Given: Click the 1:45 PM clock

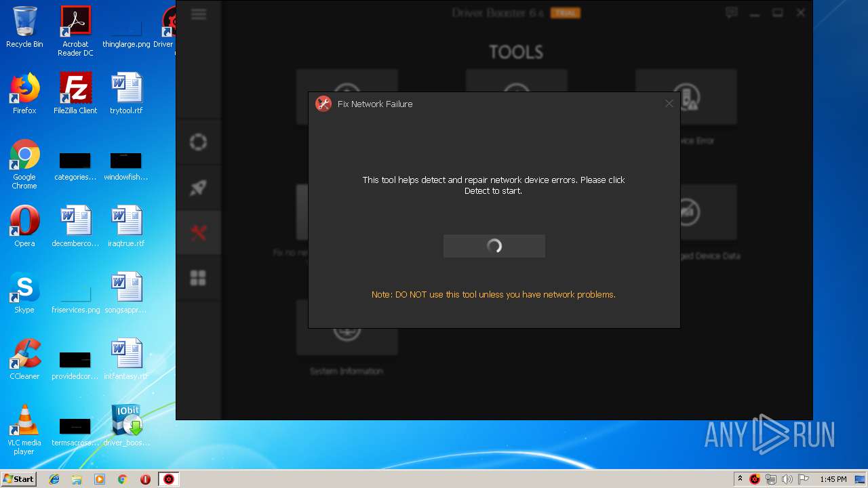Looking at the screenshot, I should click(x=833, y=479).
